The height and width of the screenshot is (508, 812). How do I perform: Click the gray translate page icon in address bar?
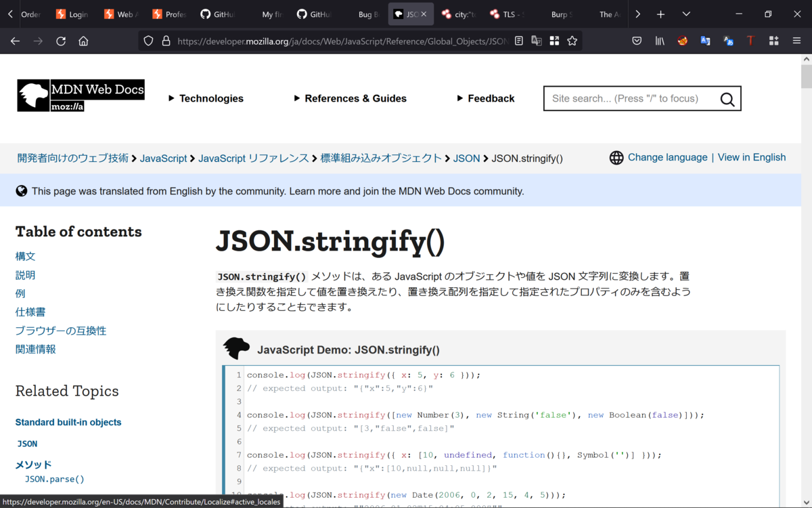537,41
